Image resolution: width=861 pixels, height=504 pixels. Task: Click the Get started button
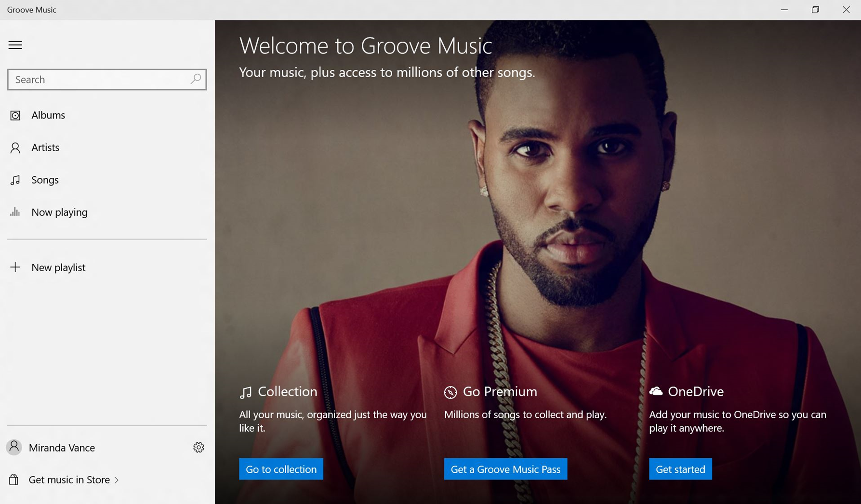(680, 469)
